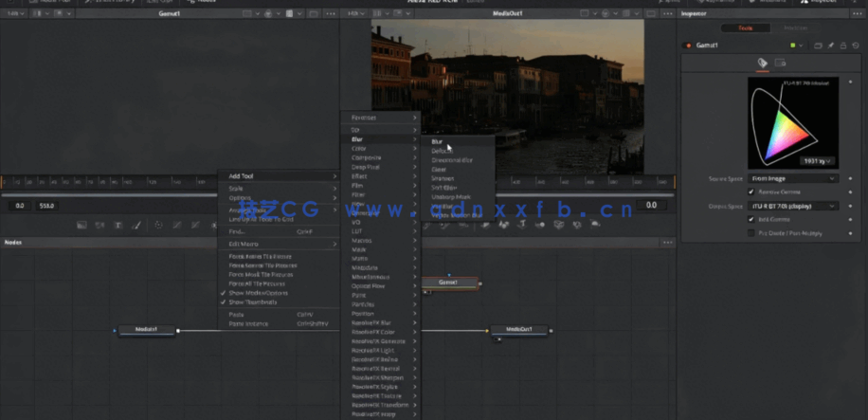Screen dimensions: 868x420
Task: Expand the Edit Macro submenu
Action: pyautogui.click(x=279, y=244)
